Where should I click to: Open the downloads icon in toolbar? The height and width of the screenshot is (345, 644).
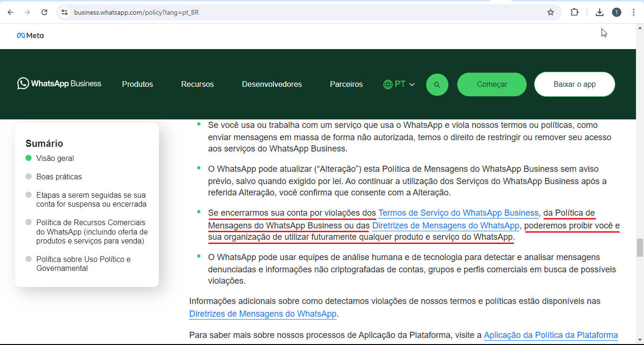600,12
